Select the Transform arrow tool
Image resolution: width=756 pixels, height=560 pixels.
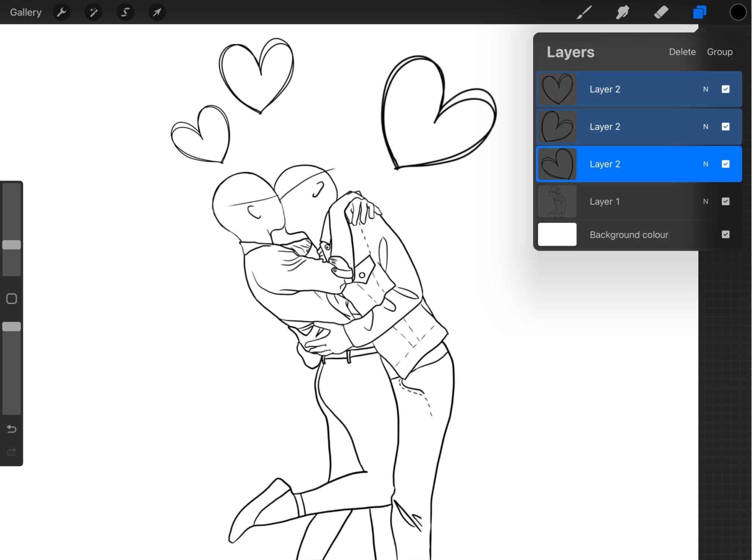157,12
